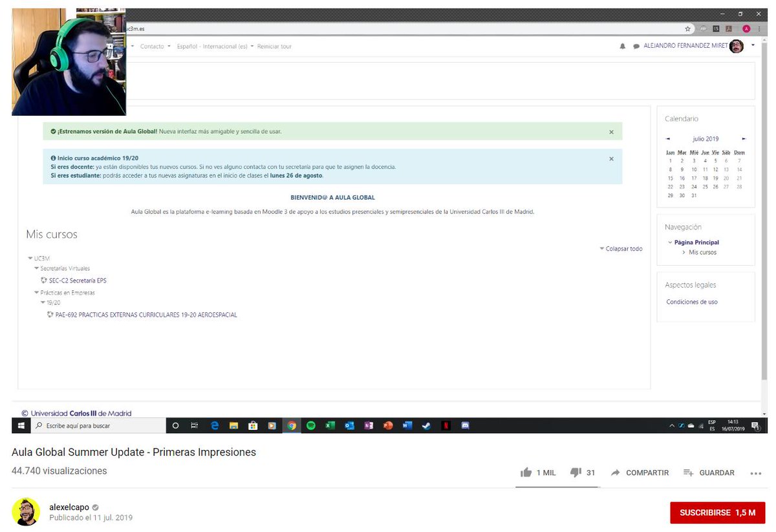776x532 pixels.
Task: Open the alexelcapo channel name link
Action: click(x=69, y=507)
